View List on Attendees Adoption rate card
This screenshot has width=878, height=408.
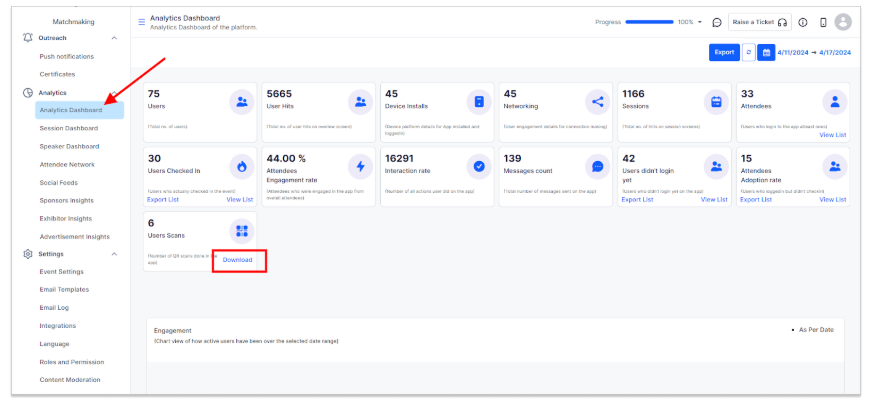click(x=833, y=200)
